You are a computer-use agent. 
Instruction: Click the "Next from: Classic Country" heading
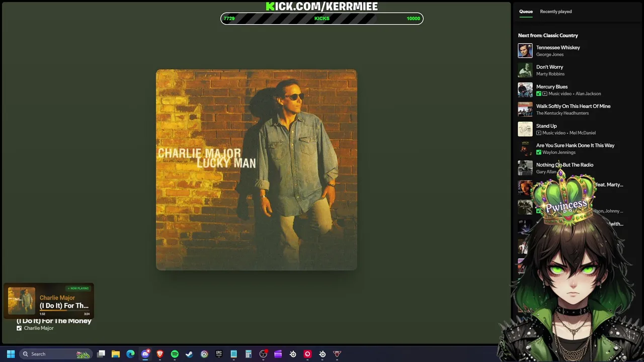(548, 35)
